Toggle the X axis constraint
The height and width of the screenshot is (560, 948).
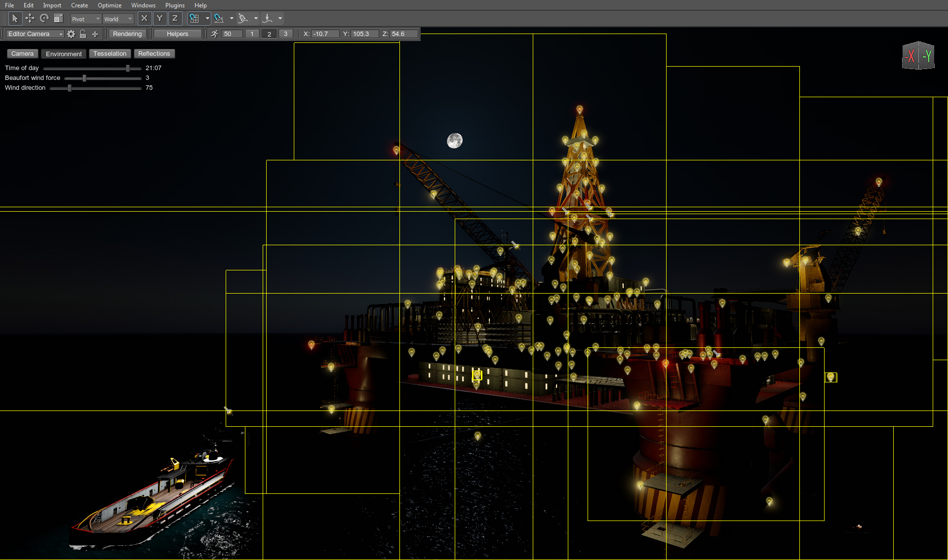(x=144, y=18)
